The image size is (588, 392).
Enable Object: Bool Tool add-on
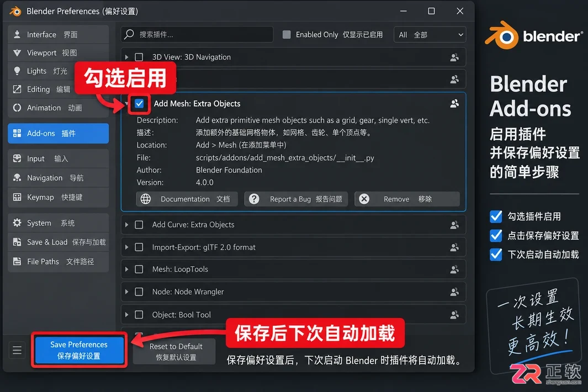point(139,315)
